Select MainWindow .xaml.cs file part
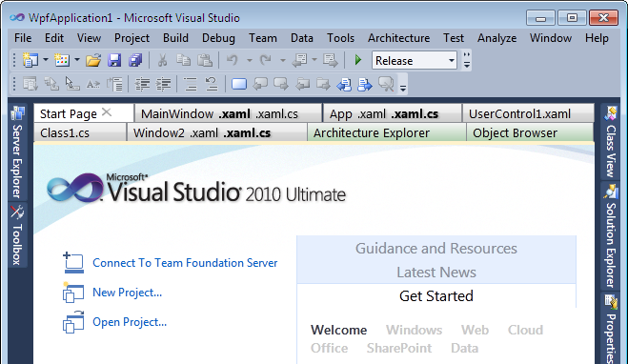Viewport: 628px width, 364px height. (276, 114)
